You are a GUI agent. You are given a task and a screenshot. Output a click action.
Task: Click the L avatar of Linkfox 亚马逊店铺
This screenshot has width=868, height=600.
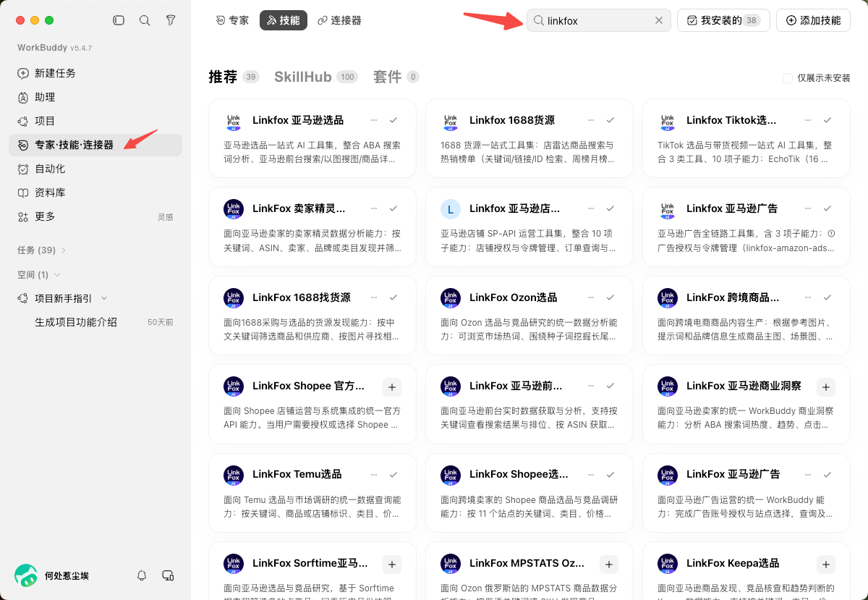[451, 209]
